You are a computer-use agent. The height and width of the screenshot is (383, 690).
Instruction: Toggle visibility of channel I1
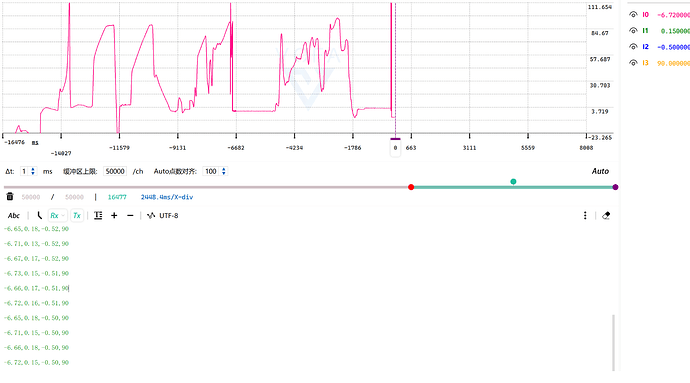(x=633, y=30)
